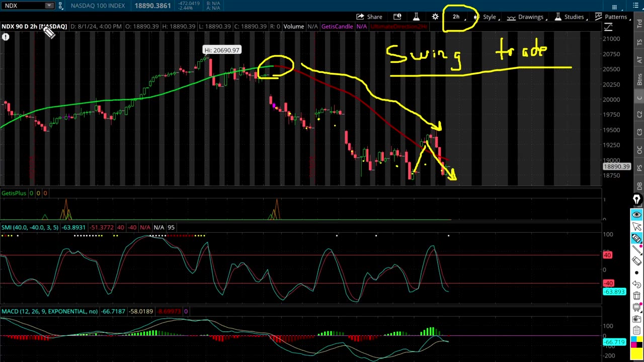Click the symbol actions icon beside NDX
This screenshot has width=644, height=362.
[x=60, y=6]
